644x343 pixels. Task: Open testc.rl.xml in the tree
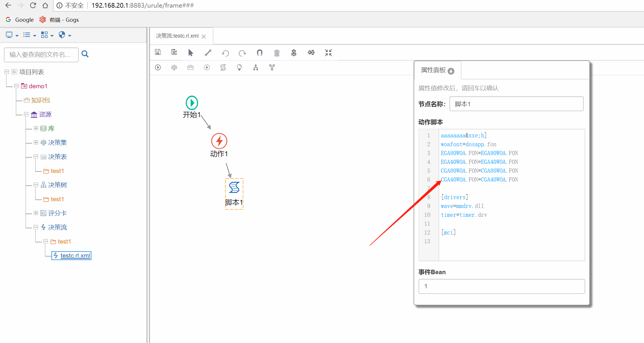click(75, 256)
